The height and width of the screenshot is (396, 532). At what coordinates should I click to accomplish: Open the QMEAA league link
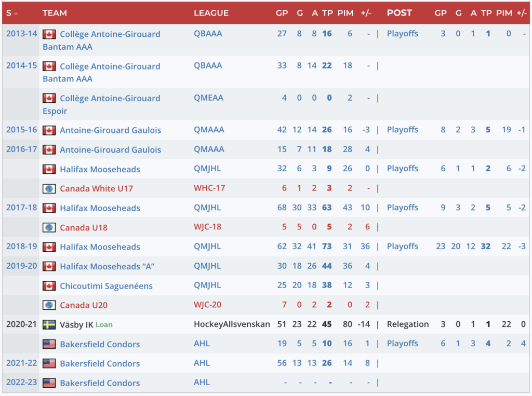click(x=208, y=98)
